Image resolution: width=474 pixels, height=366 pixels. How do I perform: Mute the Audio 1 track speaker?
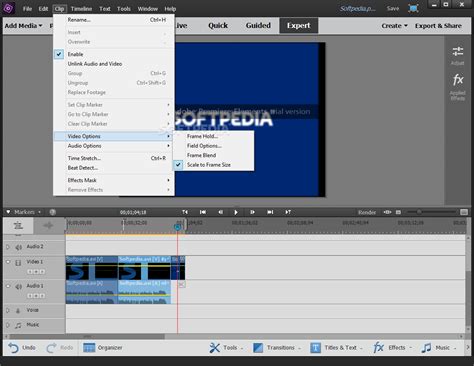(18, 287)
